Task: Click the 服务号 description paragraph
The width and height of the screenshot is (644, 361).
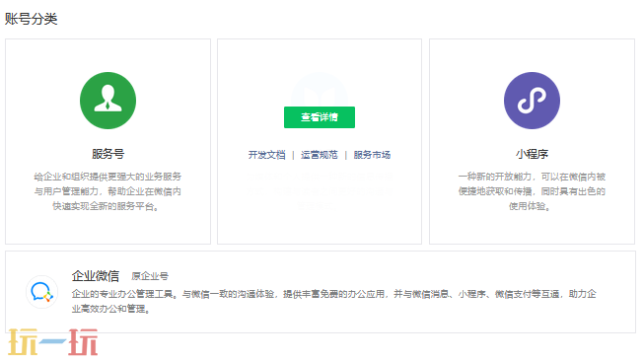Action: coord(107,191)
